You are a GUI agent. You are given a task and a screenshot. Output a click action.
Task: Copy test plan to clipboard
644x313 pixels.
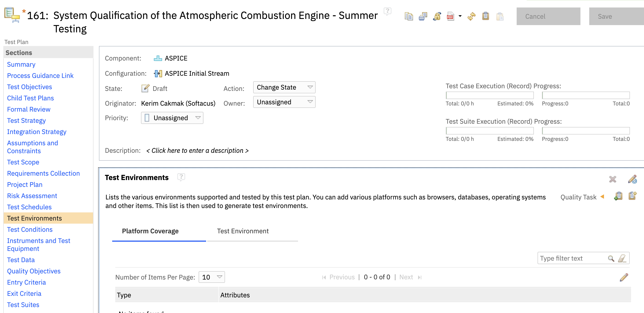click(485, 16)
